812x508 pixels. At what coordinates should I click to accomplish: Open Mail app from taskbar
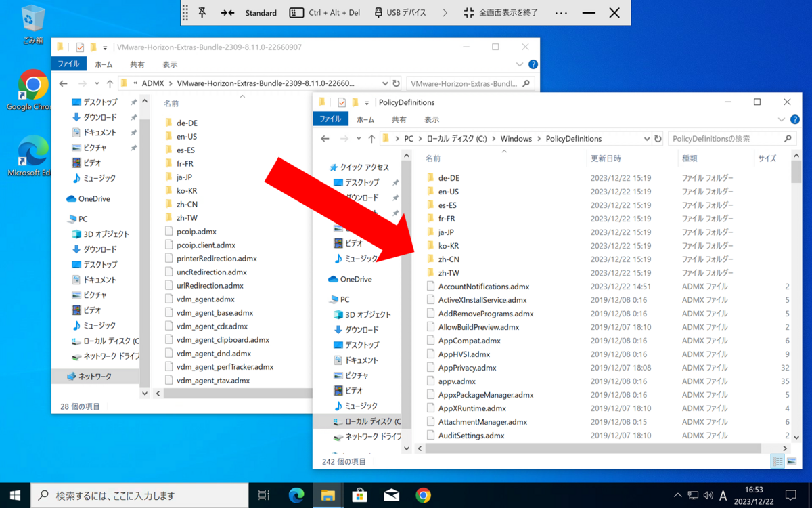click(x=391, y=495)
